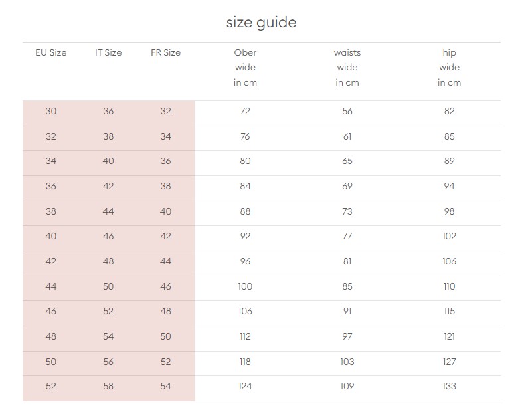
Task: Click the IT Size column header
Action: 108,52
